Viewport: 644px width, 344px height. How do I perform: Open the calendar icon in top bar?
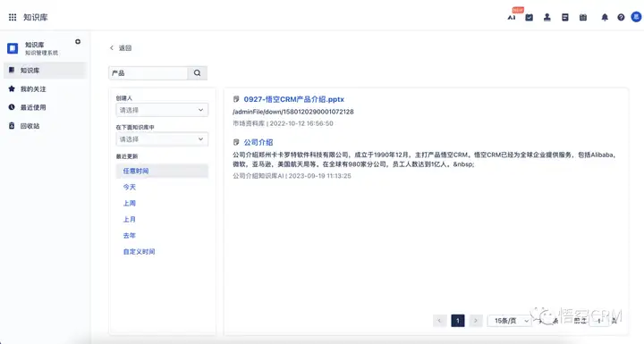583,17
